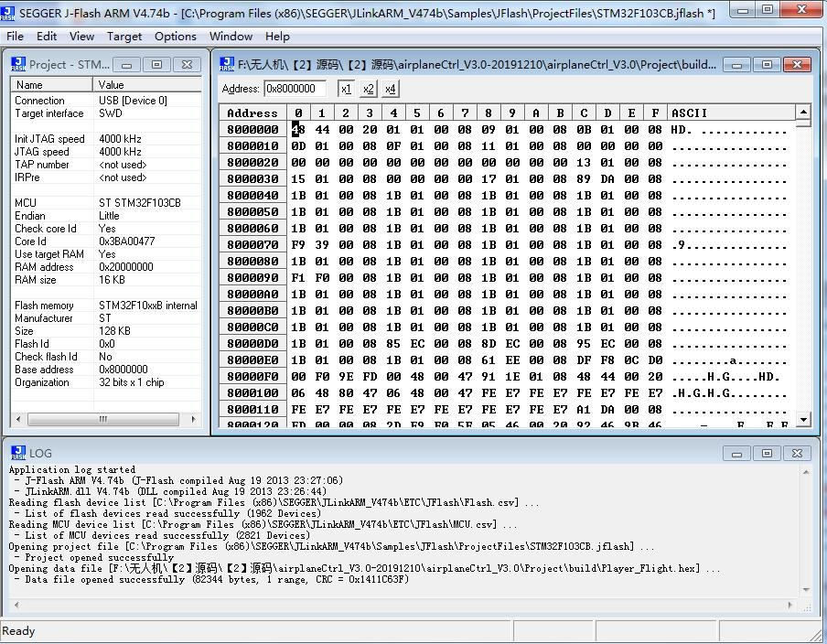Click the 'SWD' target interface value
This screenshot has width=827, height=644.
pyautogui.click(x=110, y=113)
